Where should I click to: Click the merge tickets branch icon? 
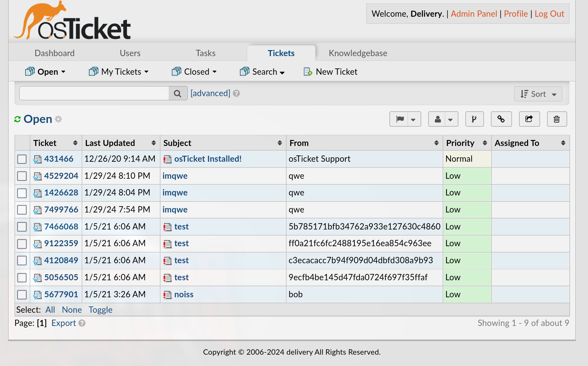coord(474,119)
